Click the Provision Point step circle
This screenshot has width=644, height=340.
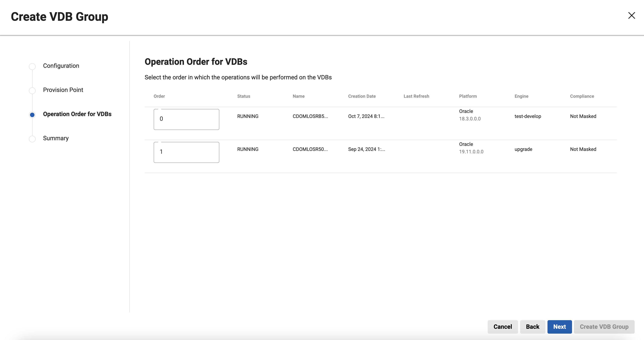32,90
